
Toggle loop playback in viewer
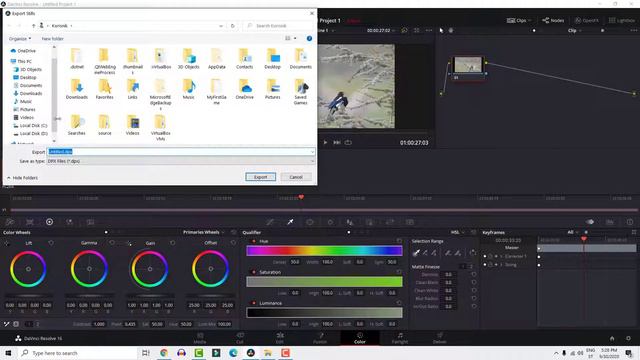[x=348, y=142]
